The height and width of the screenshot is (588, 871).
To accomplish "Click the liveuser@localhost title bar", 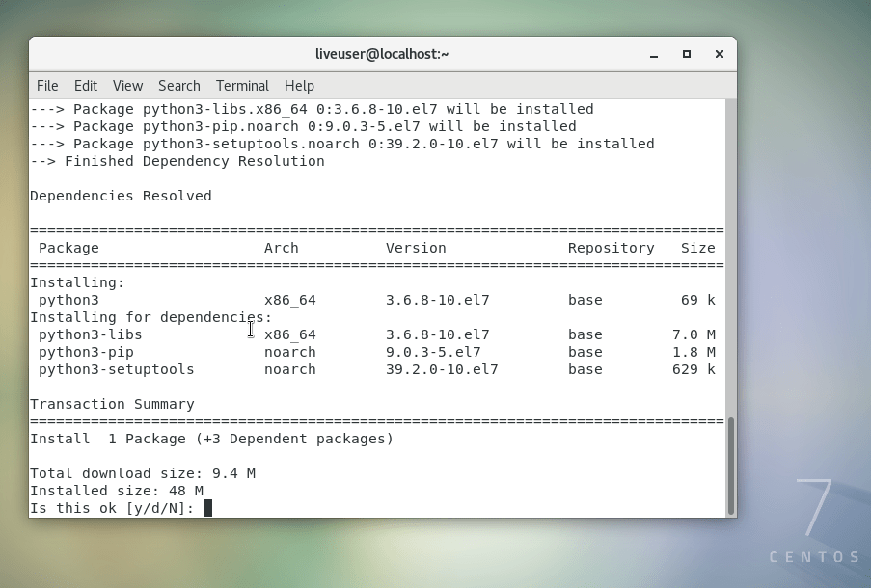I will [382, 54].
